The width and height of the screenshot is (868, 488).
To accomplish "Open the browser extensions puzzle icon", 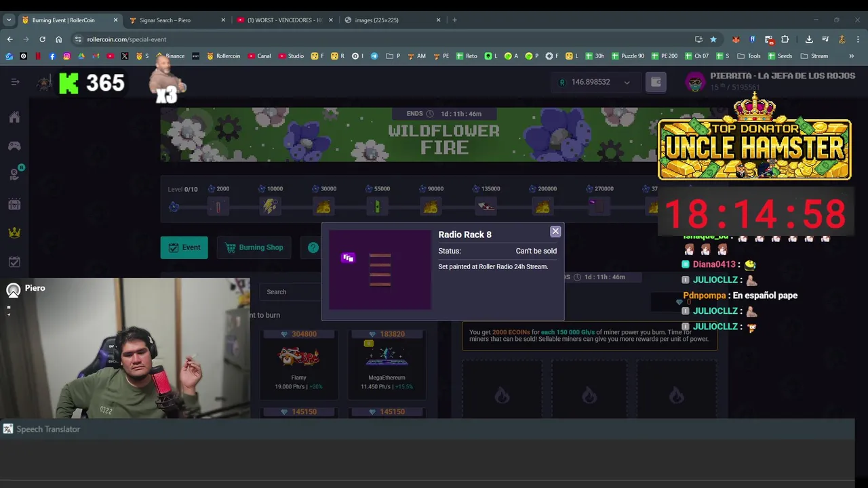I will [x=785, y=39].
